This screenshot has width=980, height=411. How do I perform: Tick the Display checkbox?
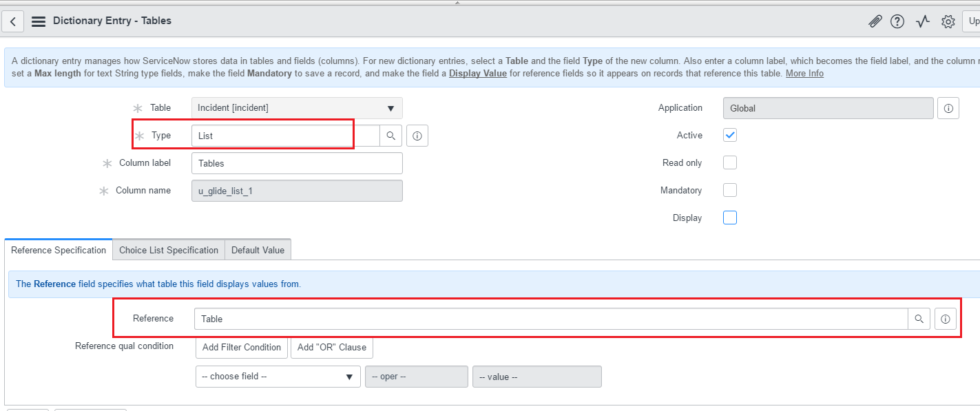pyautogui.click(x=730, y=218)
